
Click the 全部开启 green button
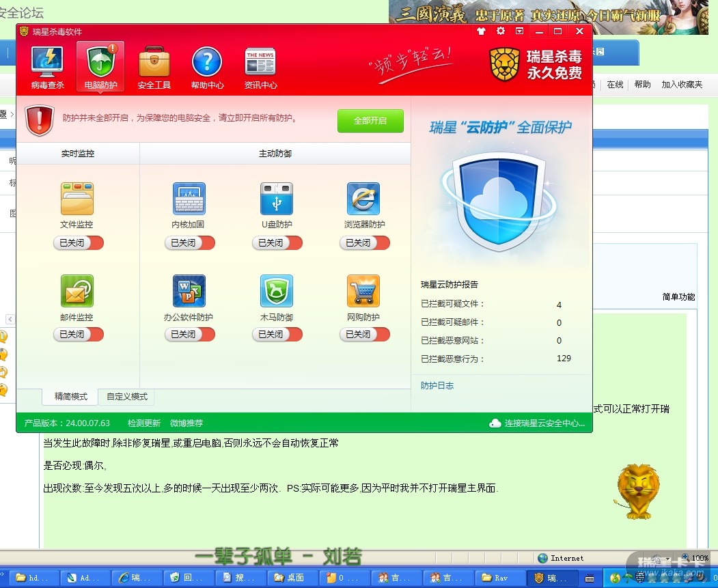(370, 121)
